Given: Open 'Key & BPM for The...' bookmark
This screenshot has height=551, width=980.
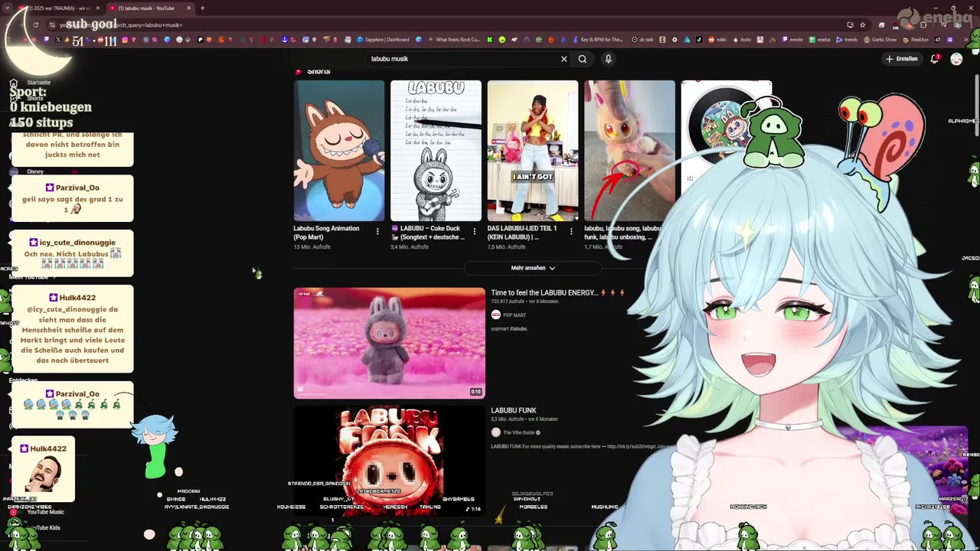Looking at the screenshot, I should [x=597, y=40].
